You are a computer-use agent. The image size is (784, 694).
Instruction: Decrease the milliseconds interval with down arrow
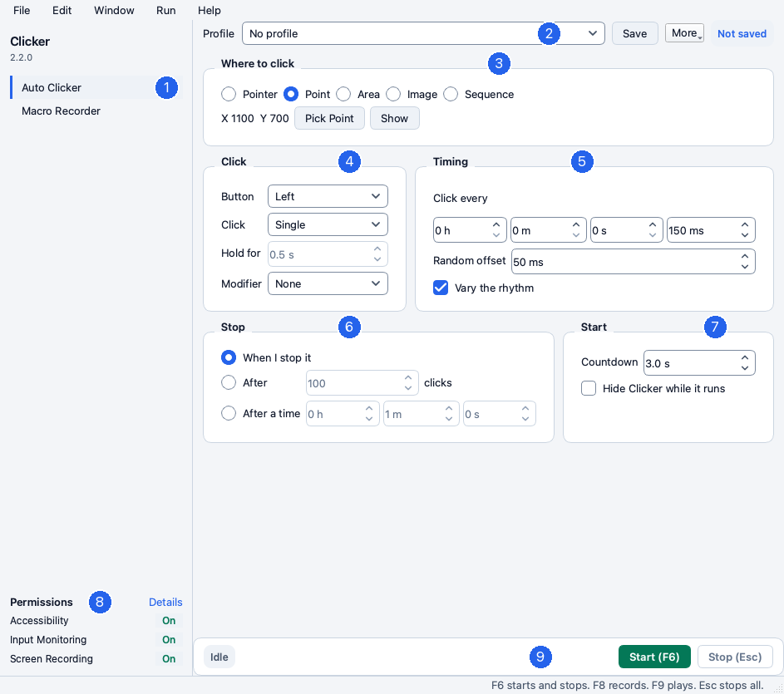745,235
